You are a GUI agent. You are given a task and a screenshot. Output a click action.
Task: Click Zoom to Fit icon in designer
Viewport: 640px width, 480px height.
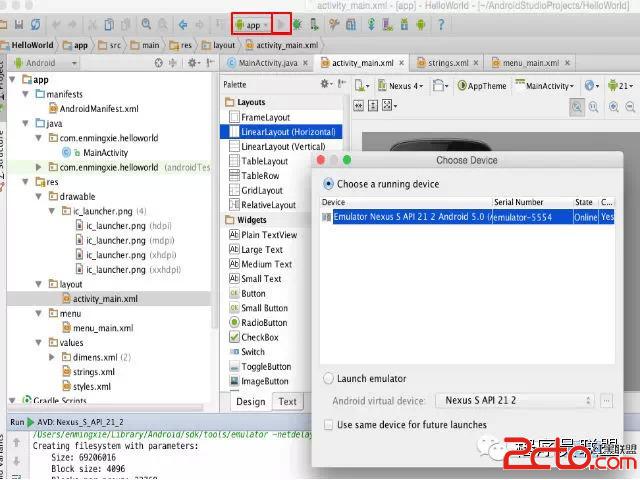tap(577, 107)
